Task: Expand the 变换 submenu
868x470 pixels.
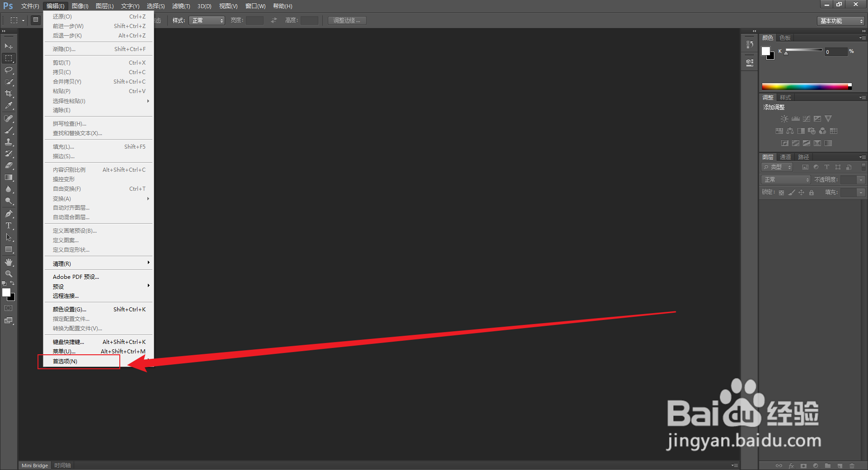Action: coord(99,198)
